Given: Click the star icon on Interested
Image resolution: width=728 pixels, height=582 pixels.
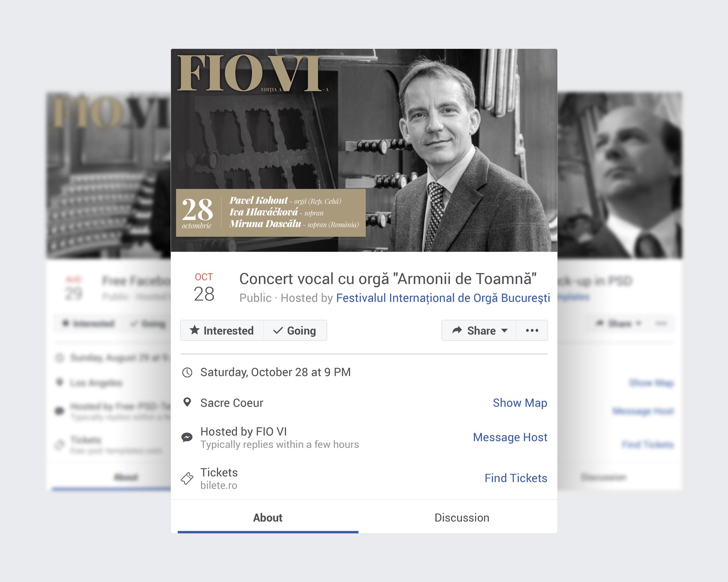Looking at the screenshot, I should (195, 330).
